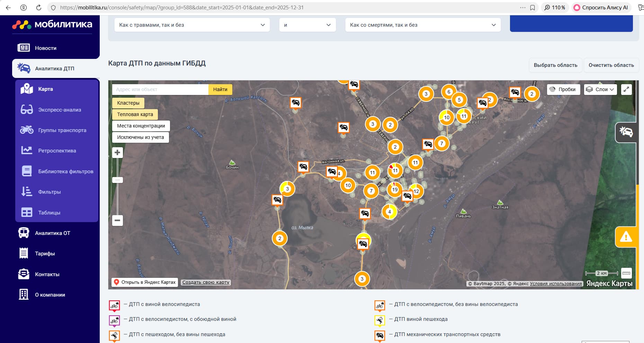Image resolution: width=644 pixels, height=343 pixels.
Task: Expand the 'Как со смертями, так и без' dropdown
Action: pos(423,25)
